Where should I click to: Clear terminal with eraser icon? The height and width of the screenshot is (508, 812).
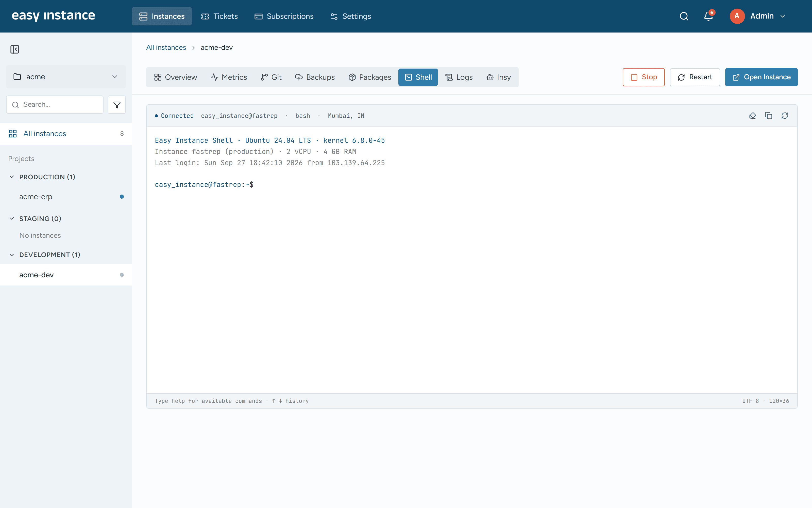752,116
